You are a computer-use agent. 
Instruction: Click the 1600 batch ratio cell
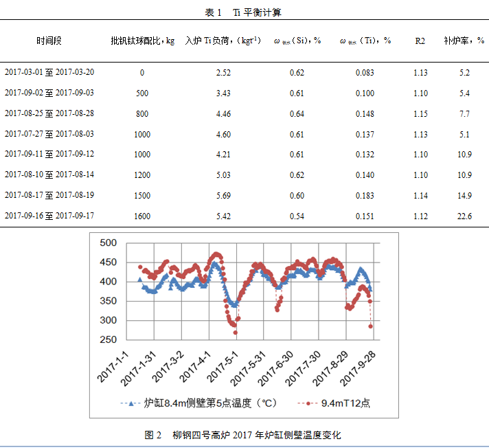click(x=142, y=216)
